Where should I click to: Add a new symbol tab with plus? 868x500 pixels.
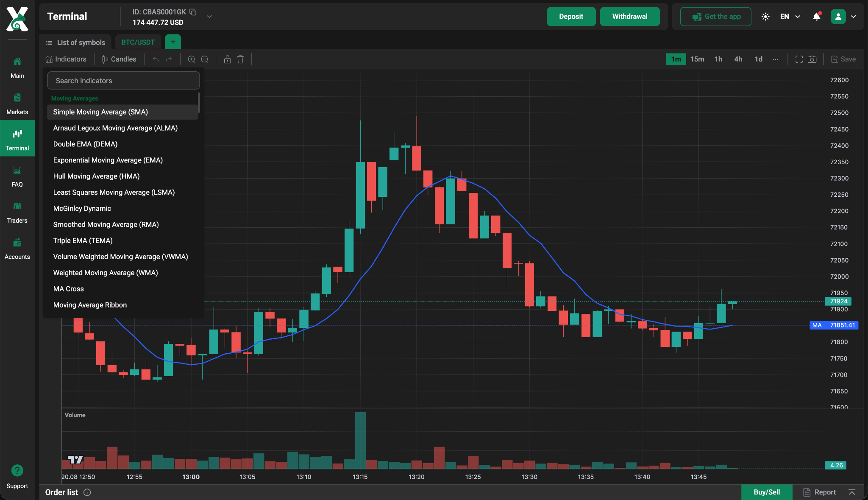[x=173, y=42]
